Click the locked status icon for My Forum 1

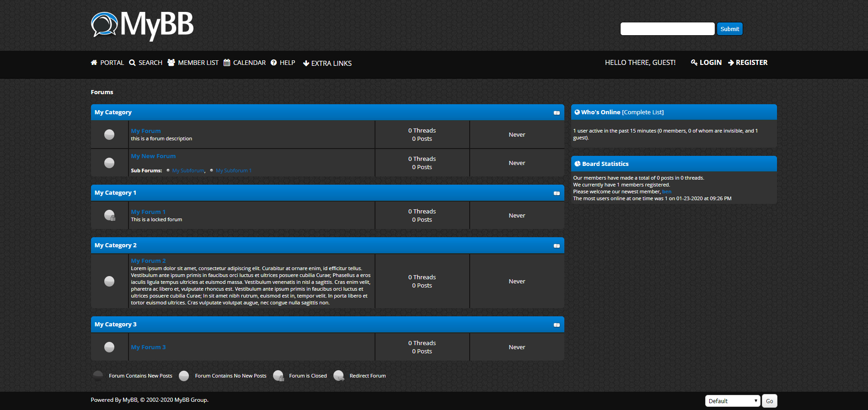tap(110, 215)
